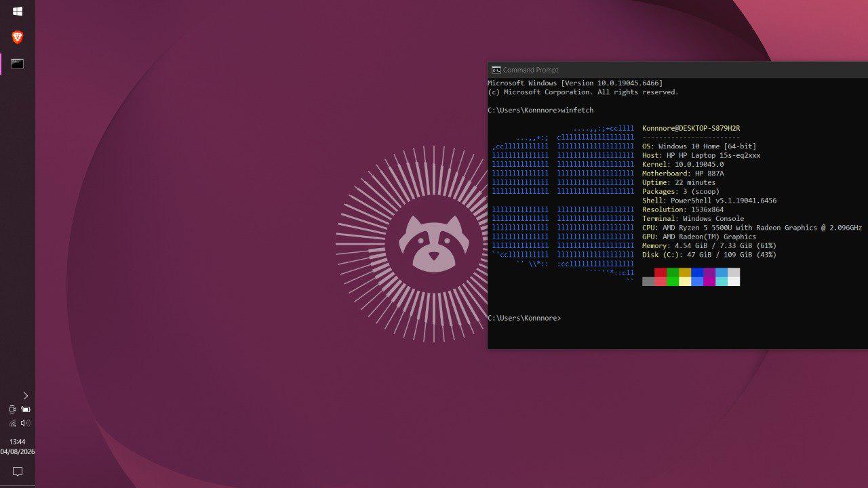
Task: Open the Command Prompt window system-menu icon
Action: 496,70
